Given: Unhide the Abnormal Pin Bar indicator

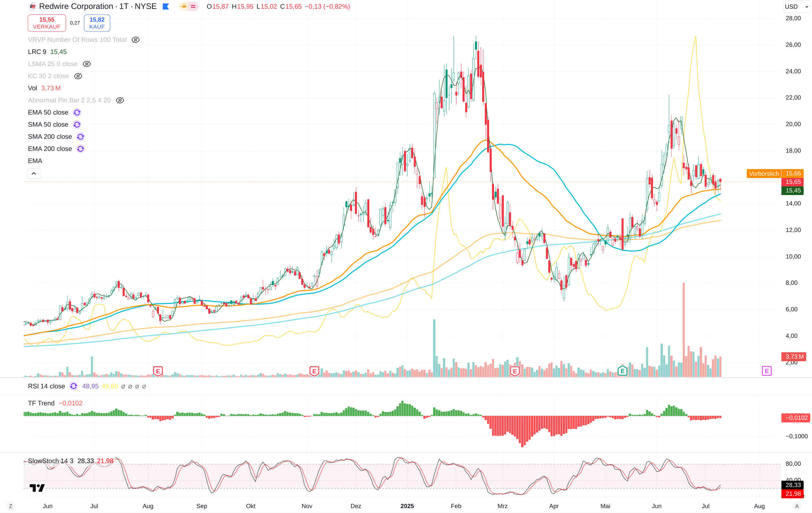Looking at the screenshot, I should tap(120, 100).
